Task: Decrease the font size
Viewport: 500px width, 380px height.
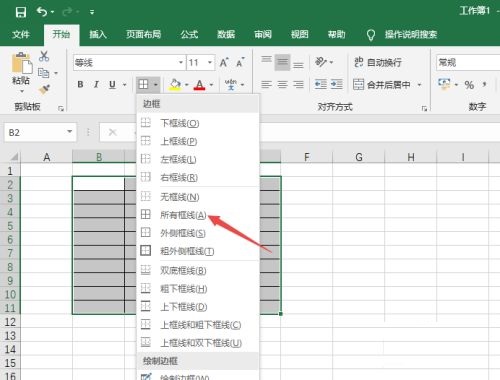Action: [x=240, y=62]
